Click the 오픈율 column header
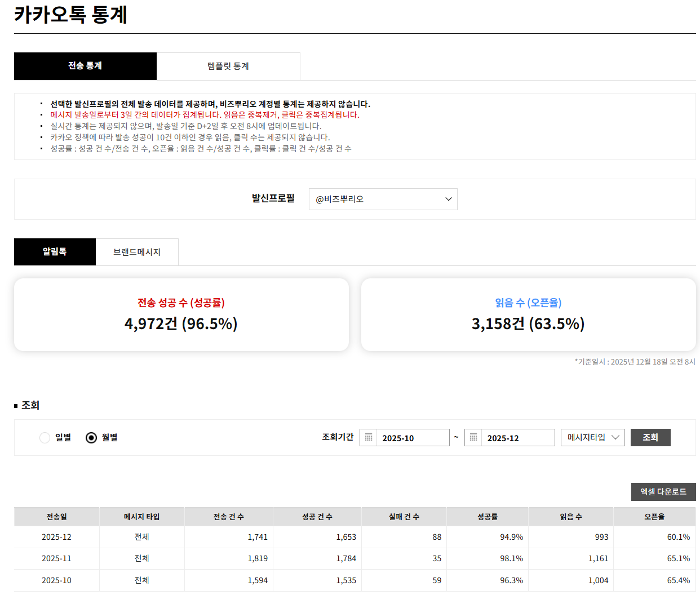 654,517
